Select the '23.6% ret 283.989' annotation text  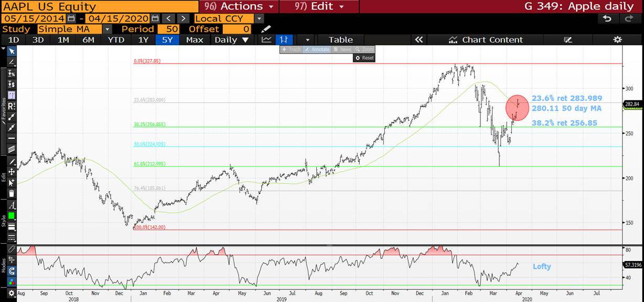tap(567, 98)
